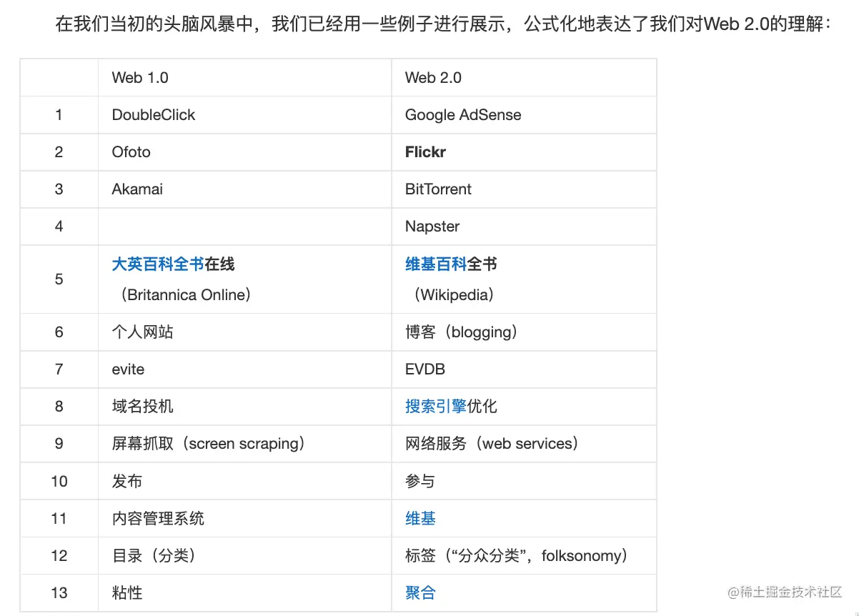Click row number 13 cell
Viewport: 859px width, 616px height.
tap(59, 592)
